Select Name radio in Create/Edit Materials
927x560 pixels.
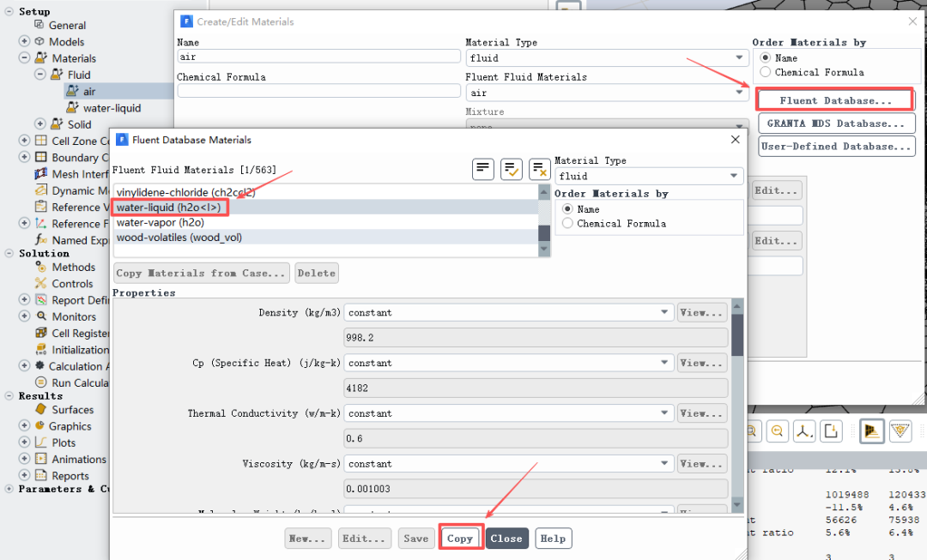766,58
